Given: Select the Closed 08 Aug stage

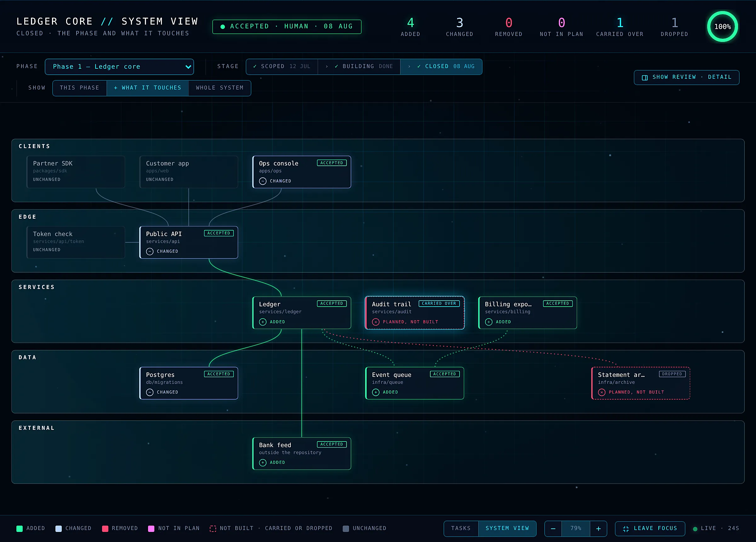Looking at the screenshot, I should (441, 66).
